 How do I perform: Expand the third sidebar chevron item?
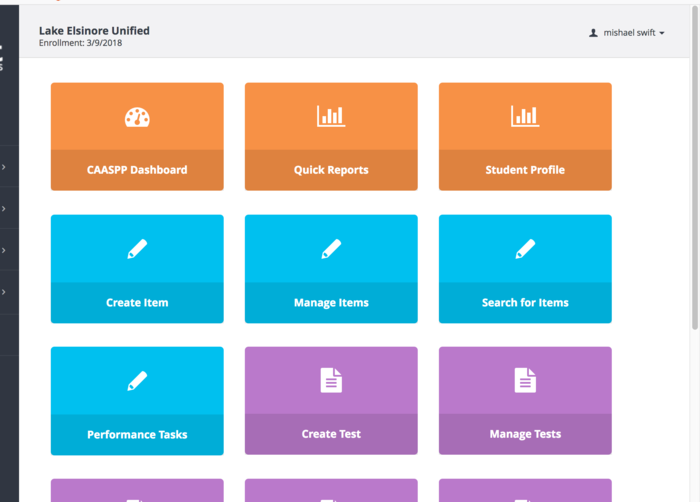click(5, 251)
